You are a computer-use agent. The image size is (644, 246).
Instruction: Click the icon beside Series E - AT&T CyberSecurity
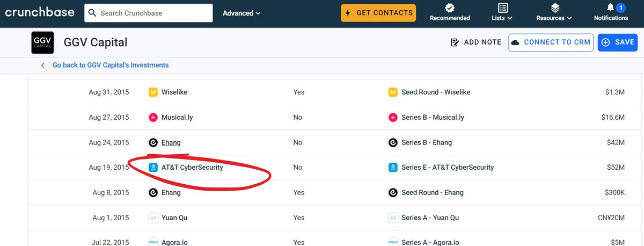point(393,167)
